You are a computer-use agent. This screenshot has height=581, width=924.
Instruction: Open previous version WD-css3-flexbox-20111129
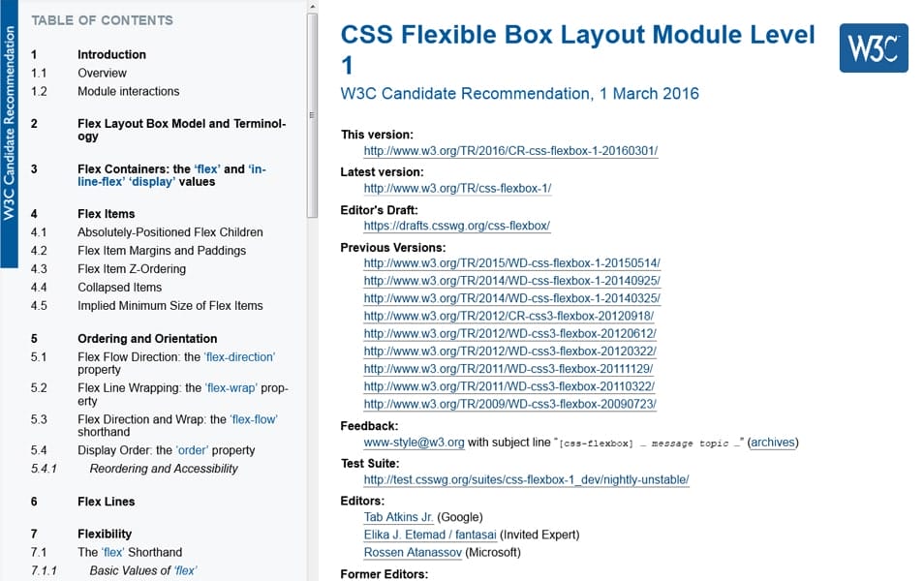[x=508, y=370]
